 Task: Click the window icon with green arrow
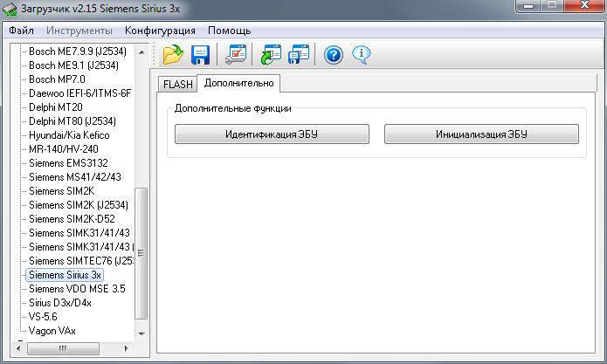point(272,55)
